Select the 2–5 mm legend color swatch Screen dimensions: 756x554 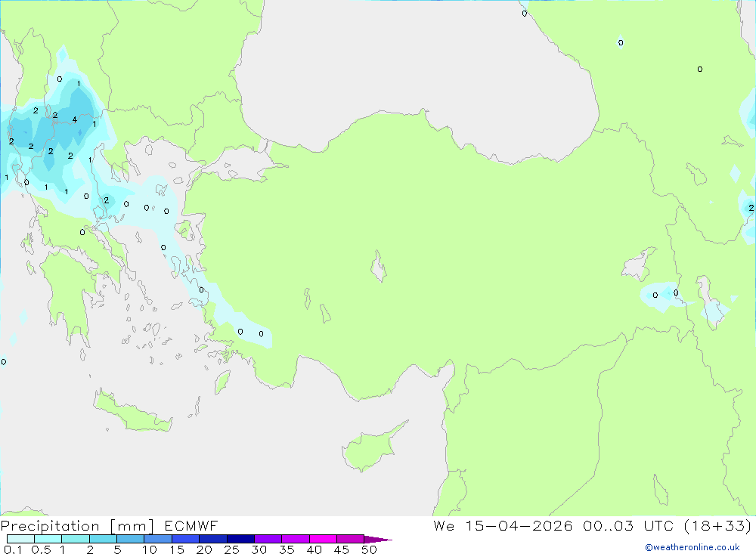point(103,539)
